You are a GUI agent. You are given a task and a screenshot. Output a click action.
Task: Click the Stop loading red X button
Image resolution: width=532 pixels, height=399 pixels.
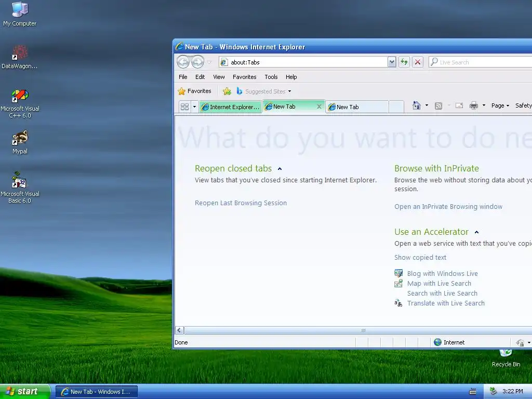pyautogui.click(x=418, y=62)
